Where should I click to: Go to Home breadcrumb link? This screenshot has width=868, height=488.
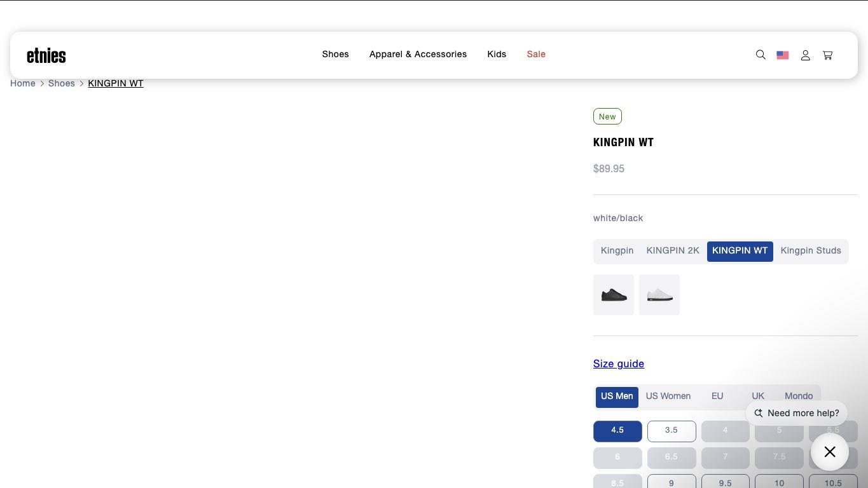pos(23,83)
